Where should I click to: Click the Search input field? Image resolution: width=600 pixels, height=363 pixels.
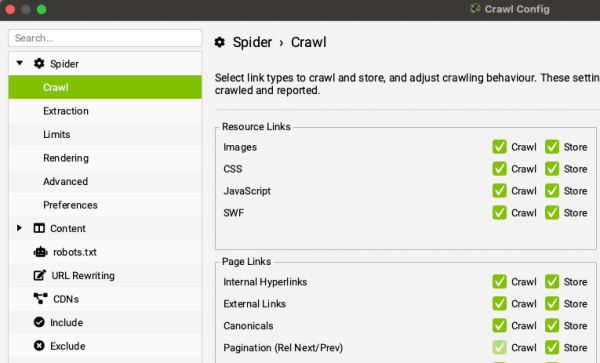[x=105, y=38]
